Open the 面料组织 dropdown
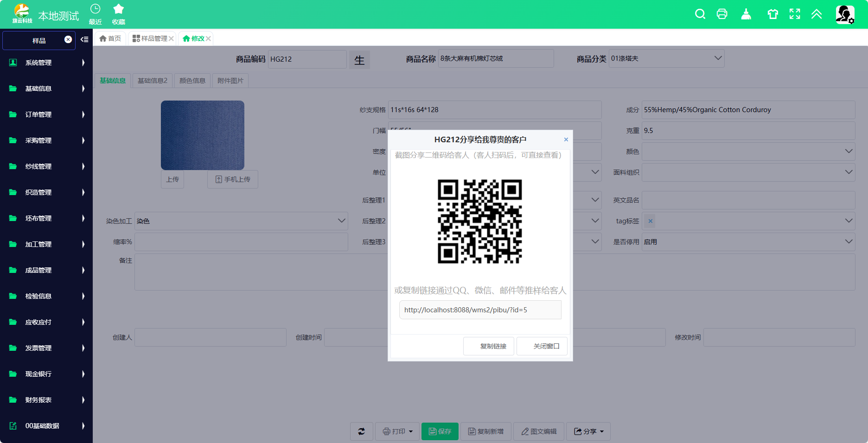 click(748, 172)
